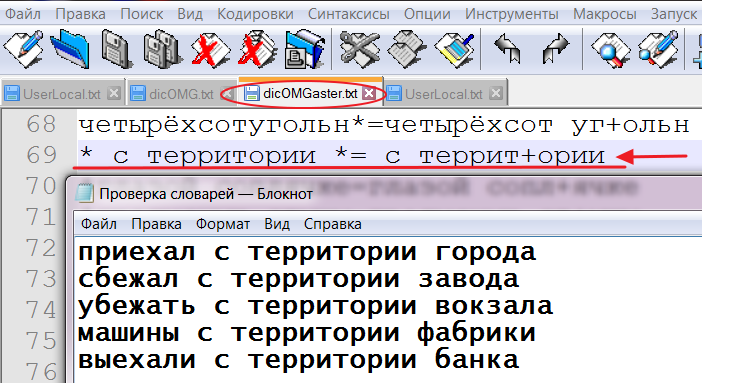Image resolution: width=752 pixels, height=386 pixels.
Task: Click the text 'сбежал с территории завода' in Блокнот
Action: pos(298,280)
